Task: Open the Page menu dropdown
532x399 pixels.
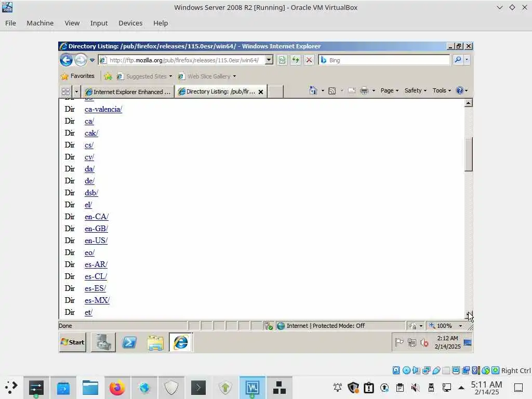Action: pyautogui.click(x=390, y=90)
